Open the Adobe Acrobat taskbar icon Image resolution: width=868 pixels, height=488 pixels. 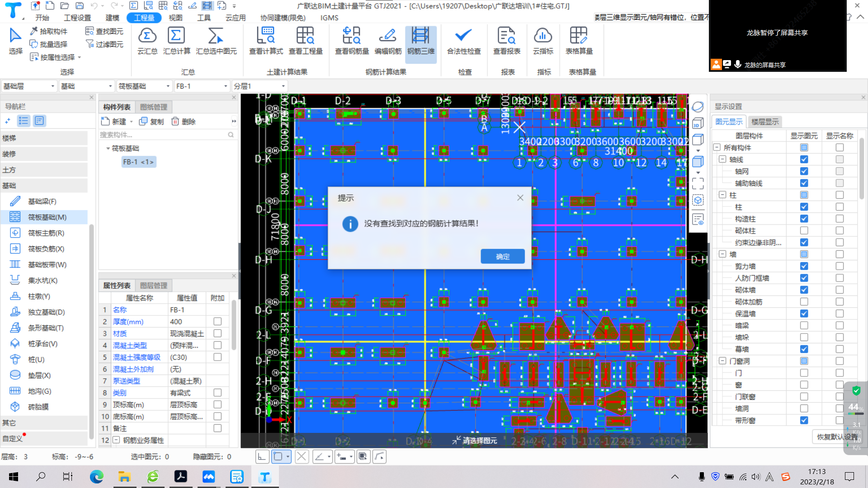181,476
